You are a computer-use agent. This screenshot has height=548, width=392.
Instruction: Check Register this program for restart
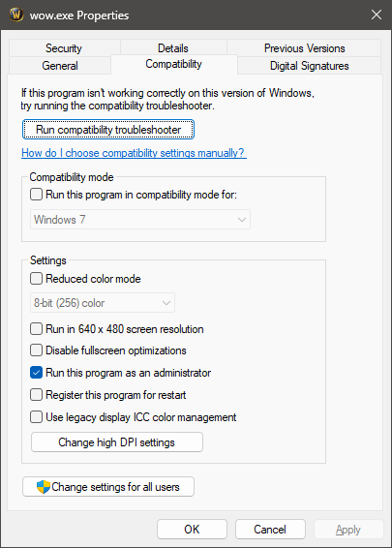coord(37,395)
